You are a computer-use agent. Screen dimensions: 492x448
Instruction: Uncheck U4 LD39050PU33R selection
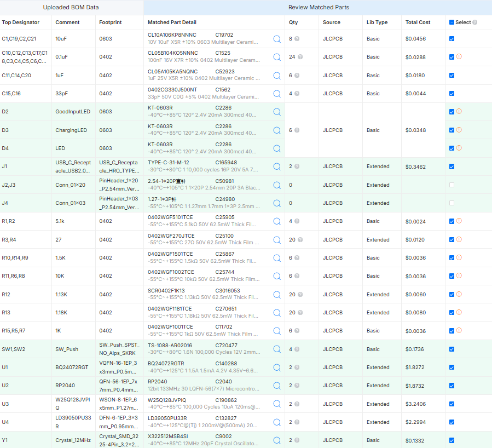[452, 422]
